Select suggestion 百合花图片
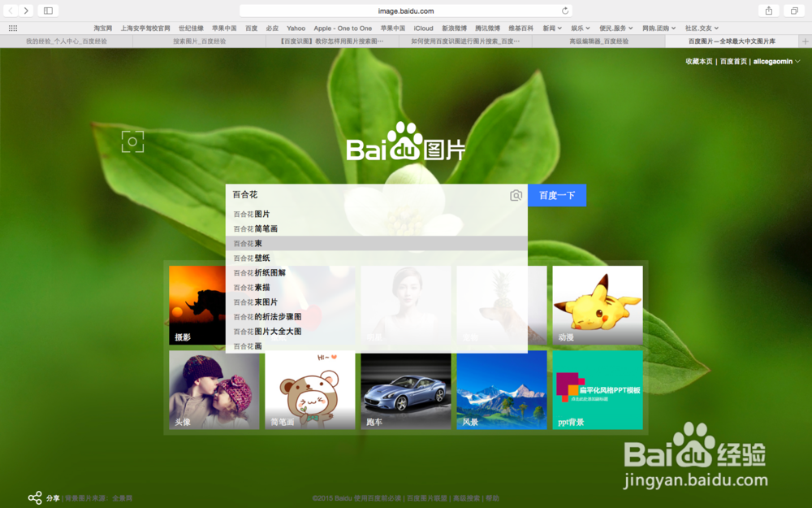Screen dimensions: 812x508 coord(377,214)
